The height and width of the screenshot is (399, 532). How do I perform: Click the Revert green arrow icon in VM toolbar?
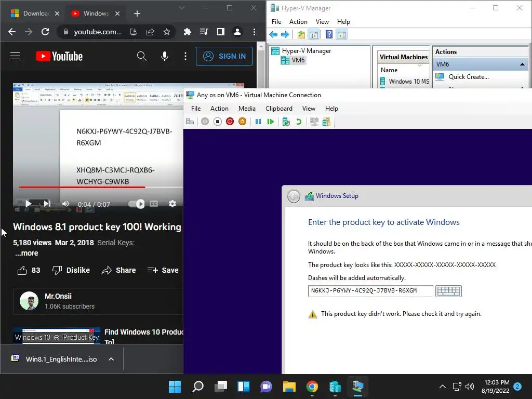coord(299,122)
